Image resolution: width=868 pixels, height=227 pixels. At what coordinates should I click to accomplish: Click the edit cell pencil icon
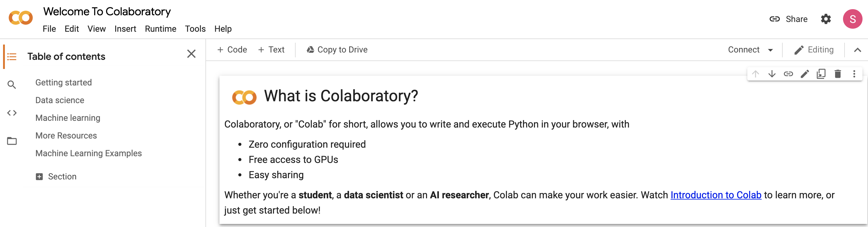click(x=805, y=74)
